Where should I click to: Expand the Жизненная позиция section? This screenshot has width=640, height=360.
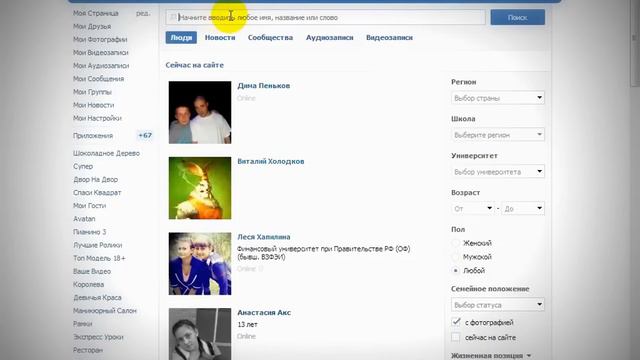(491, 356)
